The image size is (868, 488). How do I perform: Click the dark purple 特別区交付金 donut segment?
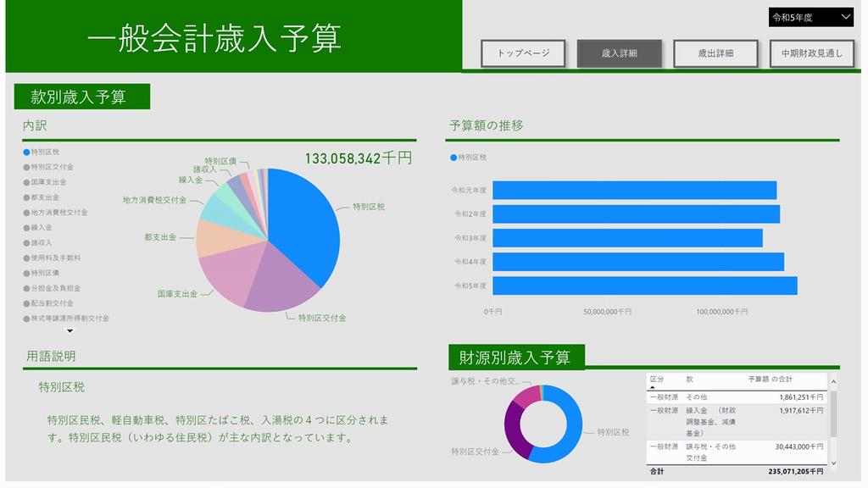pyautogui.click(x=513, y=430)
